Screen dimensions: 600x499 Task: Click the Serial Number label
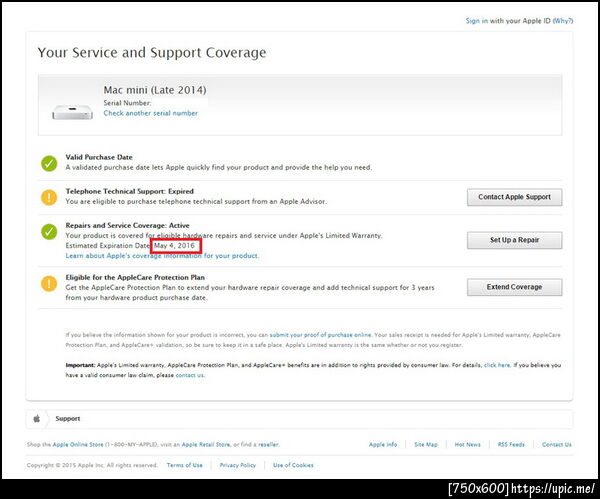(x=127, y=103)
